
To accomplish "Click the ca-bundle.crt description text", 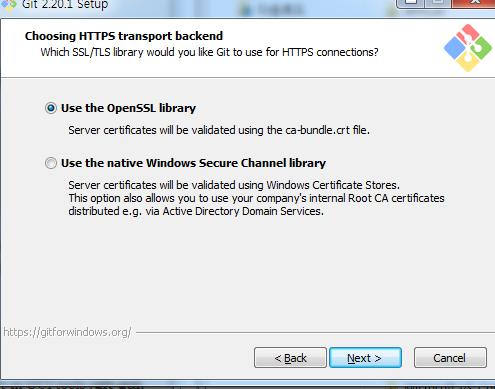I will (x=219, y=130).
